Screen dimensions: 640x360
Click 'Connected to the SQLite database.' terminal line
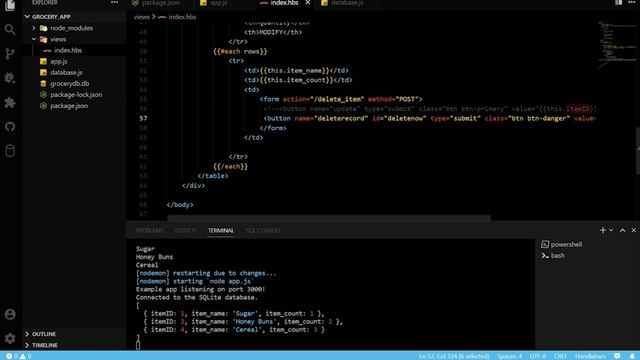tap(197, 298)
